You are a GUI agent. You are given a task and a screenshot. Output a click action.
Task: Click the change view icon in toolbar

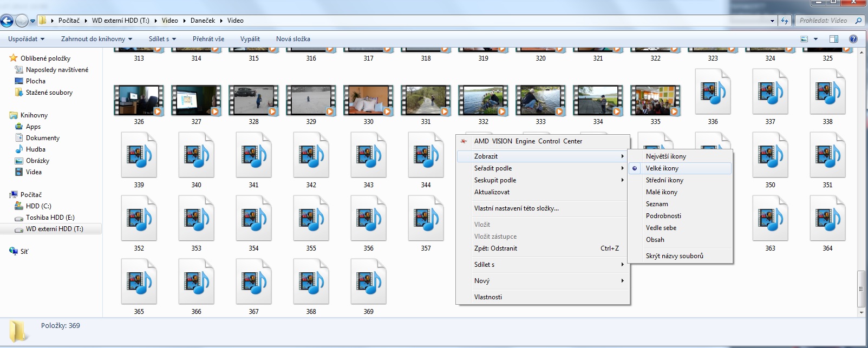point(804,39)
